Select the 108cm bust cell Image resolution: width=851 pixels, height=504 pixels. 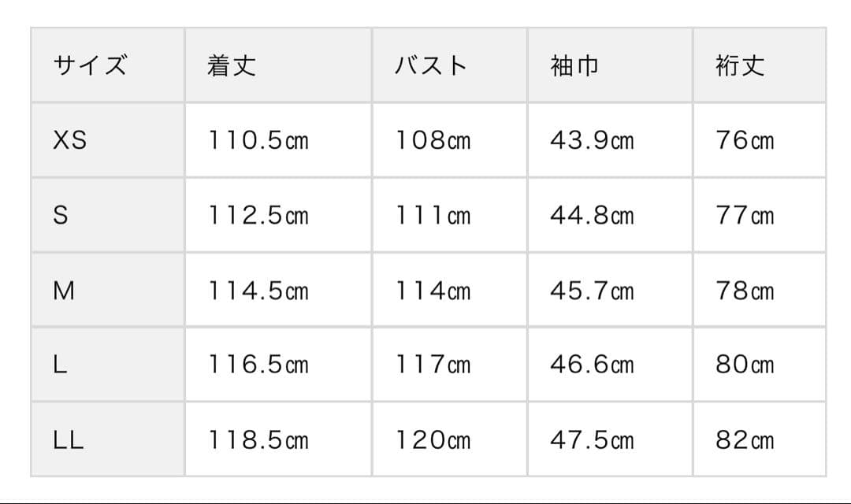433,140
